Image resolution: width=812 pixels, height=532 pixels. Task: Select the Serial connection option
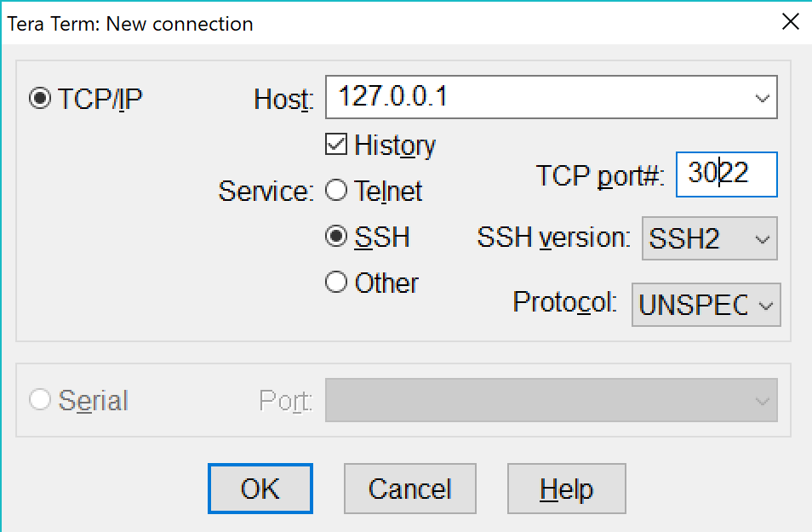[x=39, y=401]
